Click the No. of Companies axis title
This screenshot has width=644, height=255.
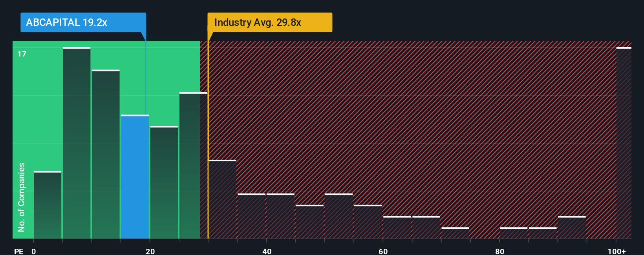(21, 197)
